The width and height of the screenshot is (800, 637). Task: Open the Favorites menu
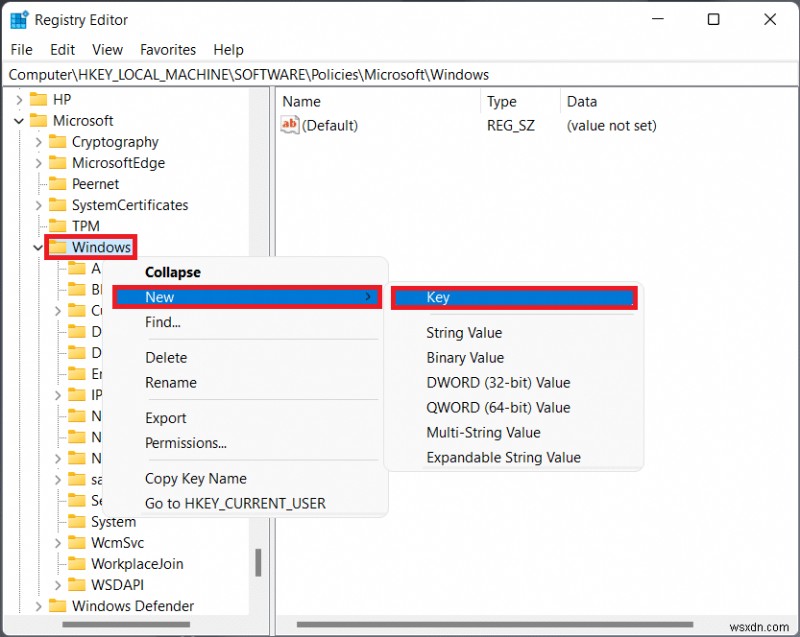click(x=168, y=49)
